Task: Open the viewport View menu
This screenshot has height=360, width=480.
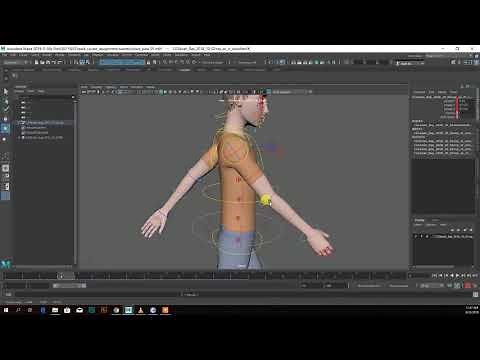Action: pyautogui.click(x=85, y=87)
